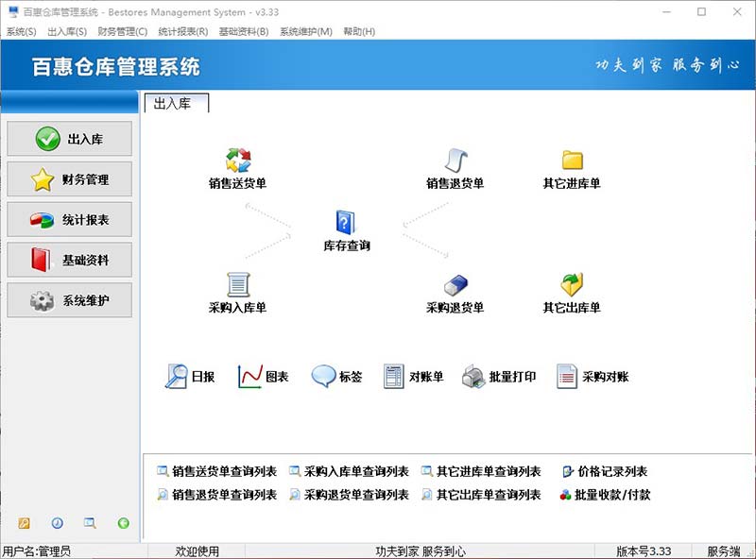Click the clock icon at sidebar bottom
The image size is (756, 559).
click(58, 523)
